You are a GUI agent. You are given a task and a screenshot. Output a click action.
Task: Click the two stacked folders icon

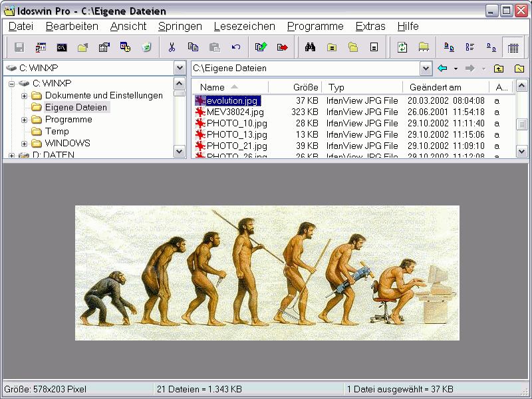pos(353,47)
